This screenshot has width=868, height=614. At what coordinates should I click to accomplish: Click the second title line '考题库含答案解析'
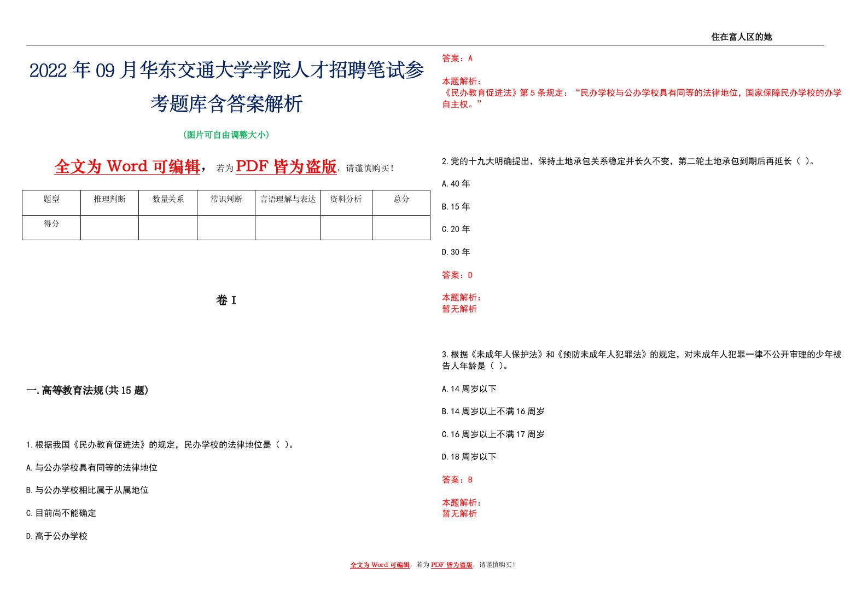[x=226, y=103]
